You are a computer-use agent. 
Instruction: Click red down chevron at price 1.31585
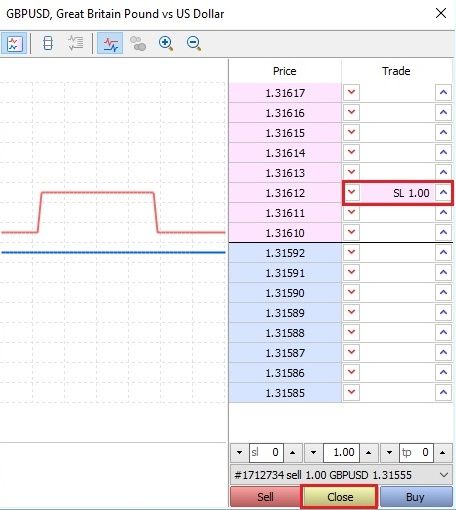coord(351,392)
